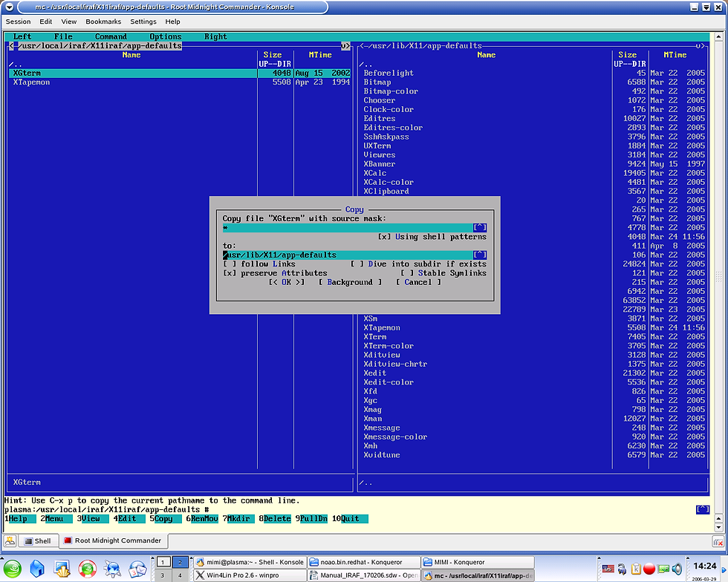Click the US keyboard layout flag in the system tray
This screenshot has height=582, width=728.
(608, 569)
